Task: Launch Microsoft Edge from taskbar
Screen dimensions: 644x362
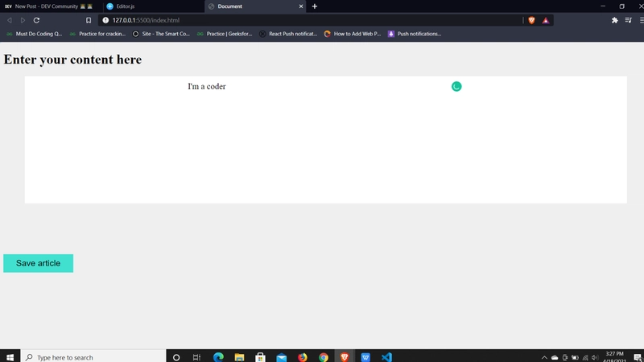Action: [x=218, y=357]
